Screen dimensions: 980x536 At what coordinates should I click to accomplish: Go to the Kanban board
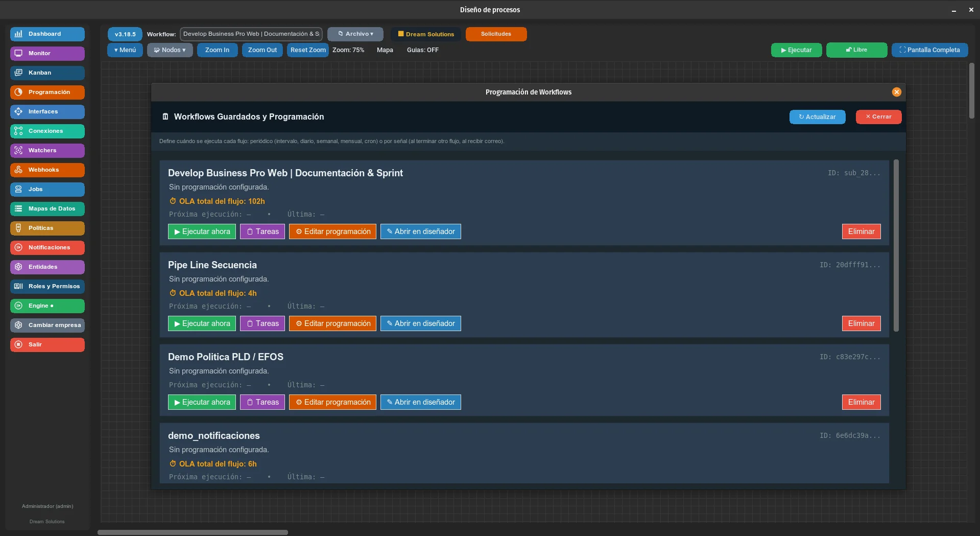[x=47, y=73]
